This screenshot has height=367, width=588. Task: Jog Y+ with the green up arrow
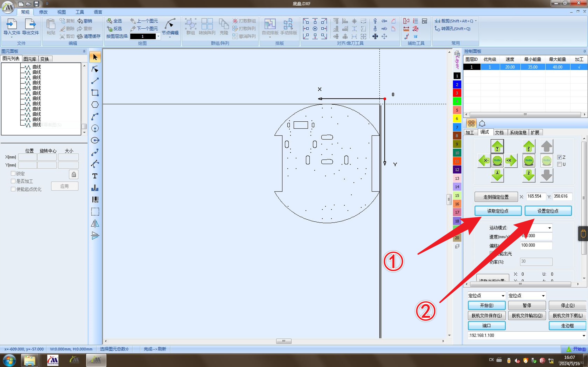tap(497, 146)
